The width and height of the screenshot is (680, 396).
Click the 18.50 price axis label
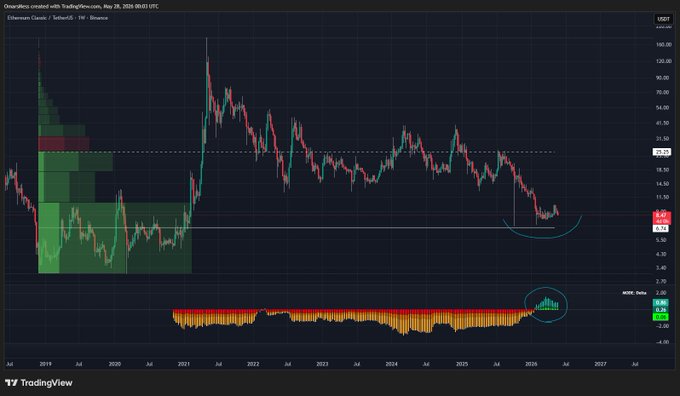[x=663, y=170]
